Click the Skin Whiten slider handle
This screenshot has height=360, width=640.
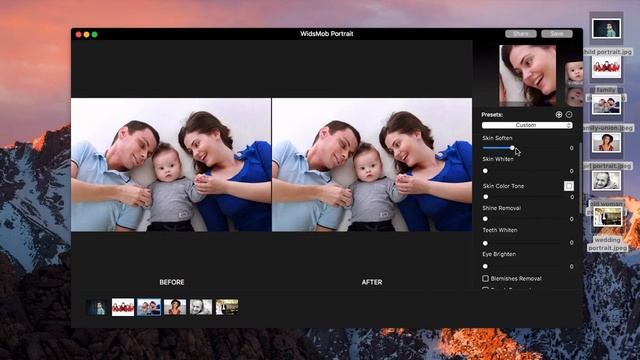click(x=485, y=171)
